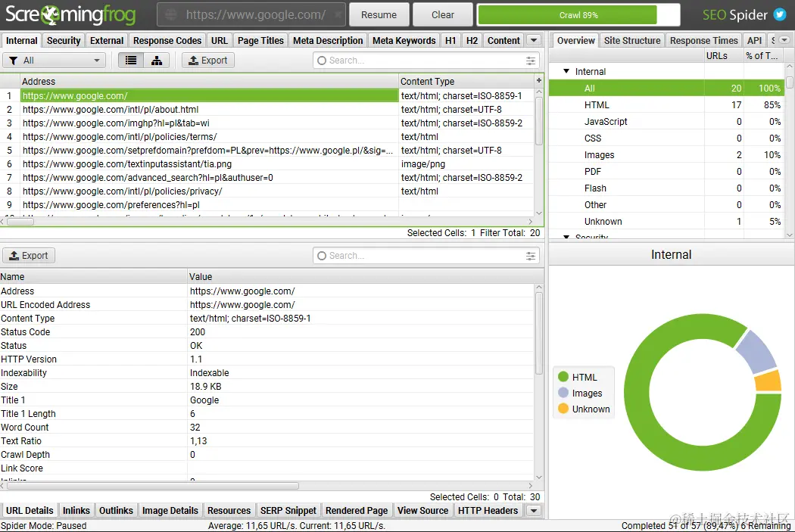Switch to Site Structure tab
The height and width of the screenshot is (532, 795).
pyautogui.click(x=632, y=41)
